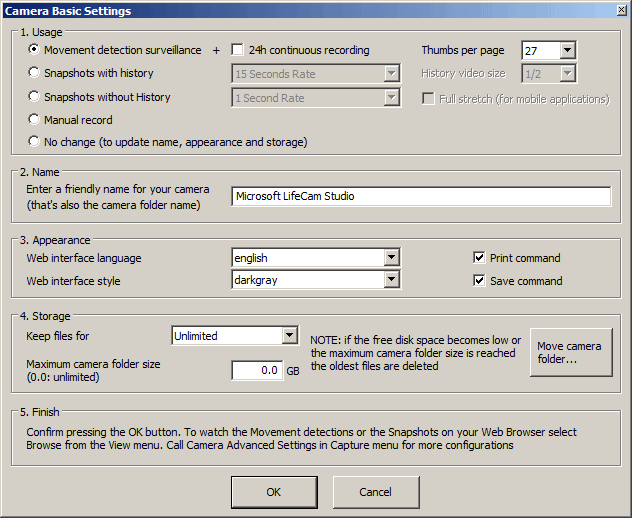Click the 1 Second Rate dropdown
632x518 pixels.
pyautogui.click(x=316, y=97)
